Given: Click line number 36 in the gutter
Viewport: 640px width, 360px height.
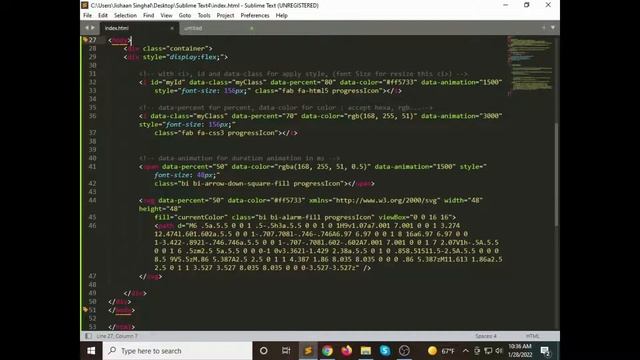Looking at the screenshot, I should click(x=92, y=116).
